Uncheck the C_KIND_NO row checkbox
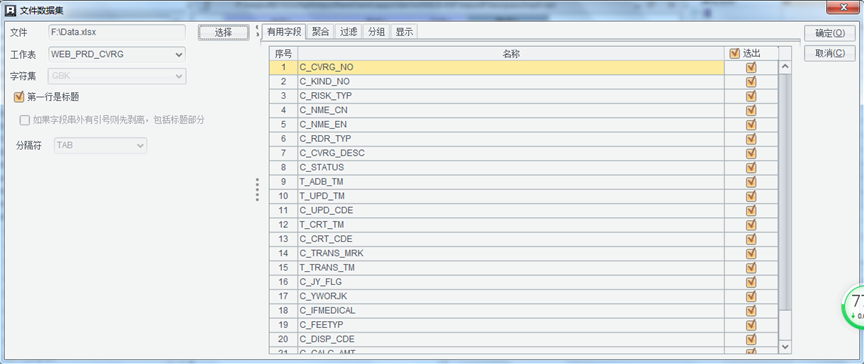Image resolution: width=864 pixels, height=364 pixels. pos(751,82)
